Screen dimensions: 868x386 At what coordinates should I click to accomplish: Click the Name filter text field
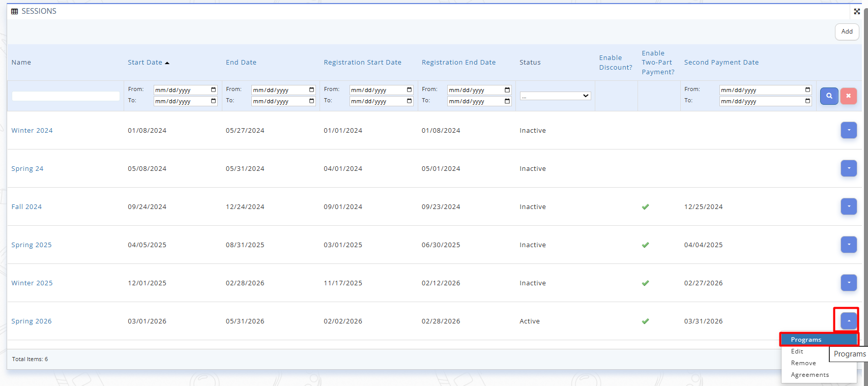coord(66,96)
